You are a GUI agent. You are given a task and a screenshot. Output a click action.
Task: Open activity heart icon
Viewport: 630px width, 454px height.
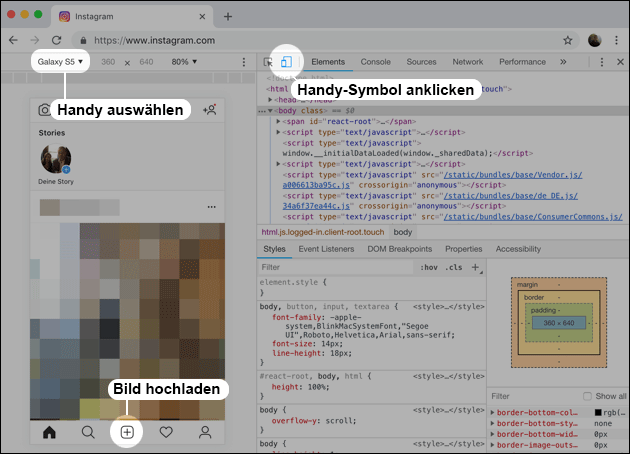click(x=166, y=432)
